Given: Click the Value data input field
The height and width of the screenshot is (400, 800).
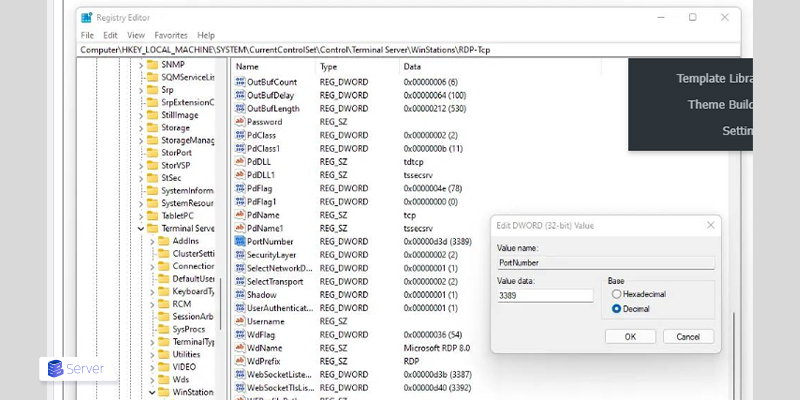Looking at the screenshot, I should click(545, 295).
